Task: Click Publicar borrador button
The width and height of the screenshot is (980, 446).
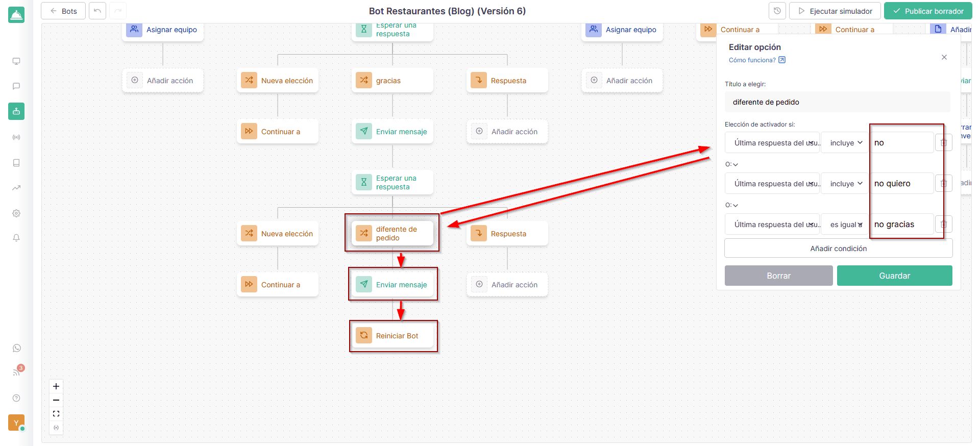Action: (928, 11)
